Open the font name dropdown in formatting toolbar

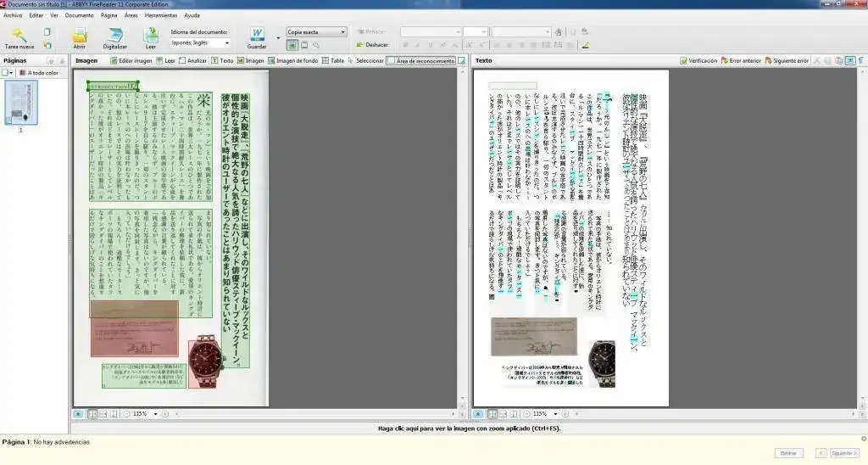click(431, 31)
